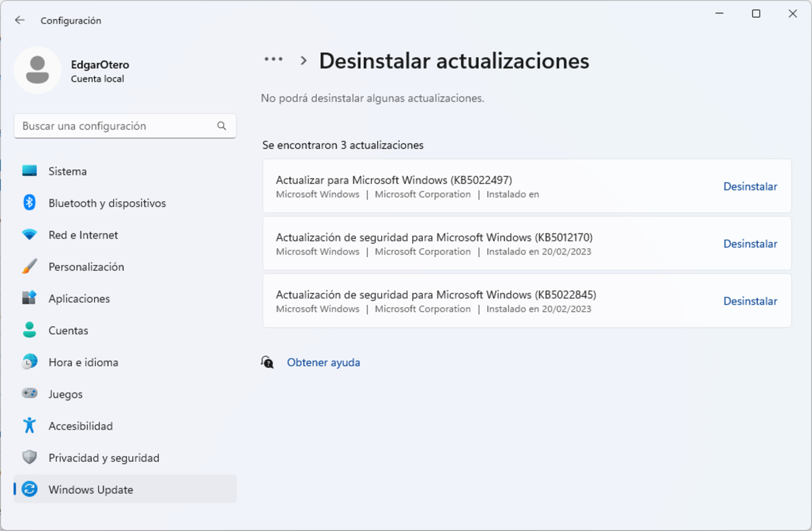
Task: Minimize the Configuración window
Action: coord(721,14)
